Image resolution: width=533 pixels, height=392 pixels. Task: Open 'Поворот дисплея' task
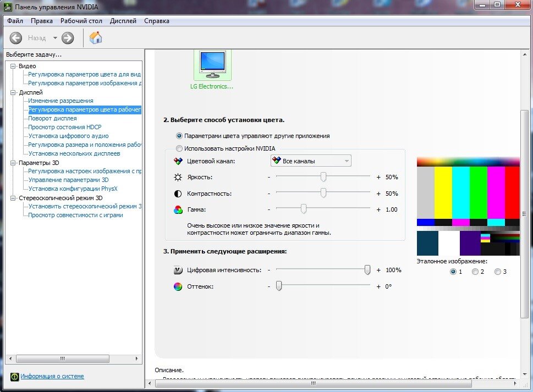[52, 119]
